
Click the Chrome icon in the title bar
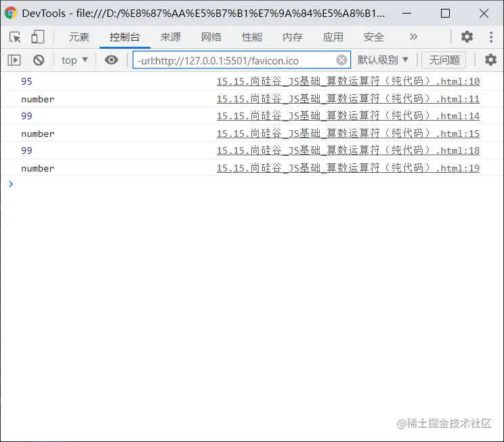[11, 13]
